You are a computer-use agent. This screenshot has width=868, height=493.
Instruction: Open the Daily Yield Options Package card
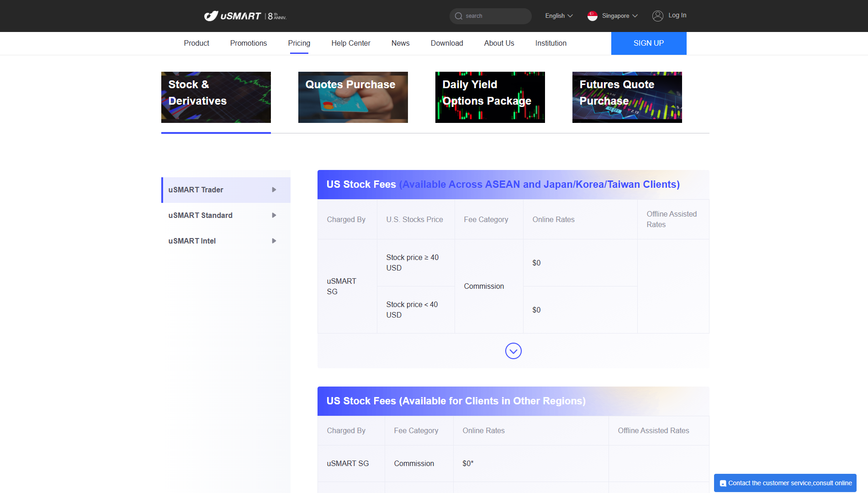490,97
